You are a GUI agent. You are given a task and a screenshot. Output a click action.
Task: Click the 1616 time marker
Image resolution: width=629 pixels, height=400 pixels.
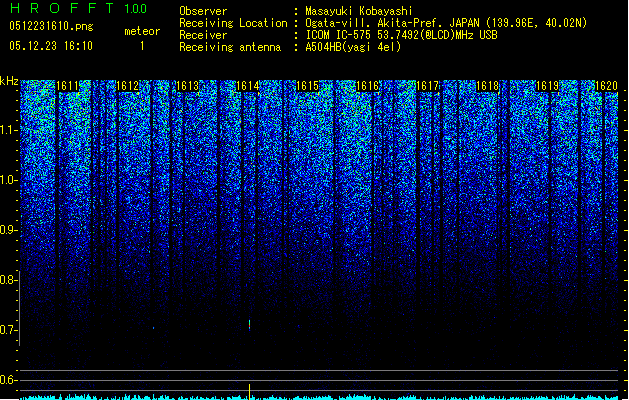pyautogui.click(x=367, y=86)
